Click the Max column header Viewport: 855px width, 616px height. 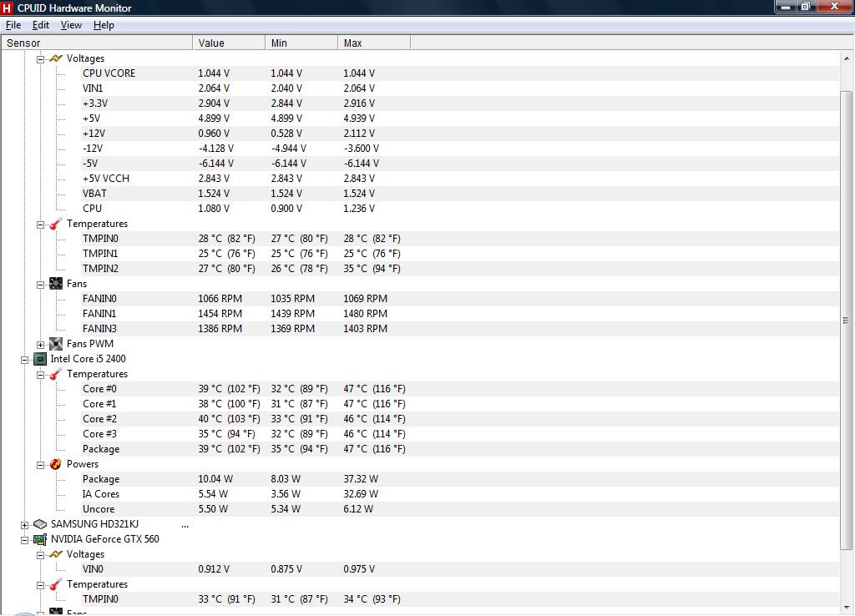point(373,43)
